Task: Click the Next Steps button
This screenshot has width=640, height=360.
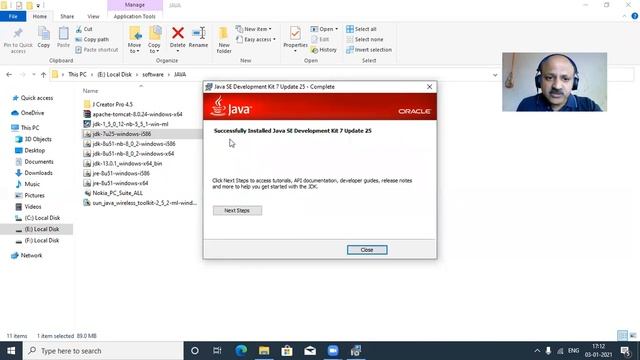Action: (237, 211)
